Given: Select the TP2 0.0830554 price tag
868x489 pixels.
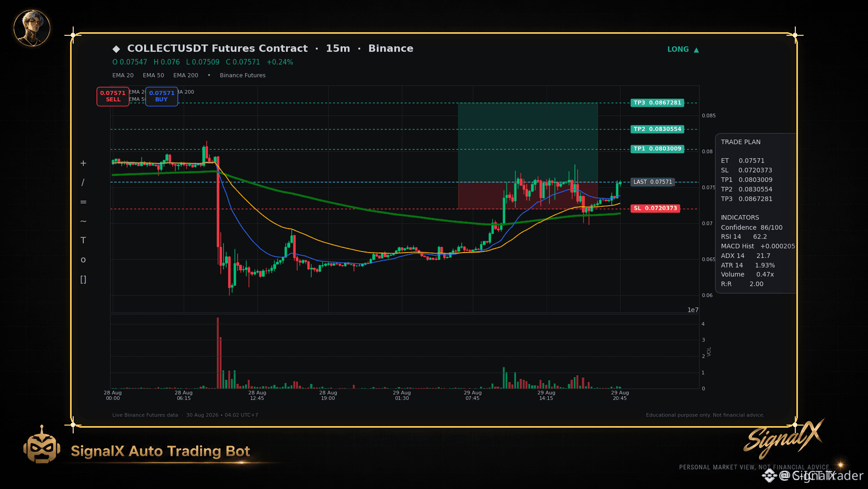Looking at the screenshot, I should [x=657, y=129].
